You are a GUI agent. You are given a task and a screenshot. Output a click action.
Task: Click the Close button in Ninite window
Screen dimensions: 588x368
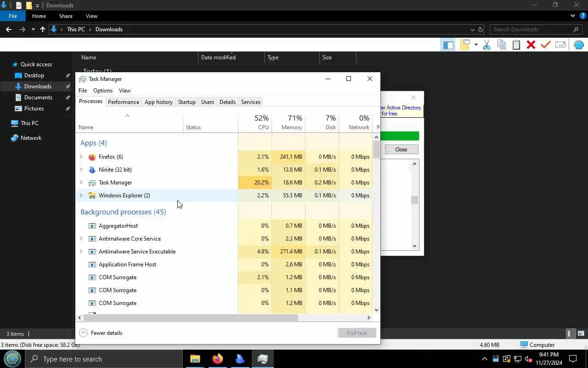click(401, 149)
